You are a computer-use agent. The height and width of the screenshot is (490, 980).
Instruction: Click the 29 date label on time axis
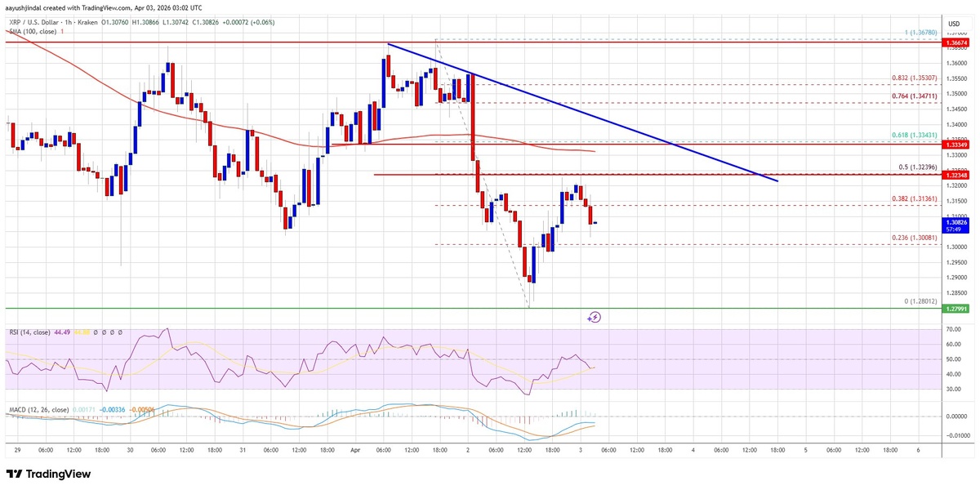pyautogui.click(x=18, y=450)
